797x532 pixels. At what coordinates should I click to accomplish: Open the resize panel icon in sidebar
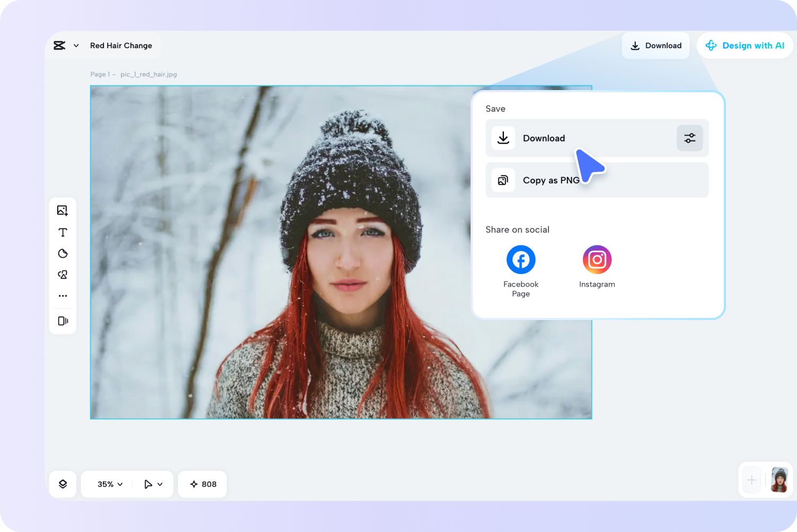pos(63,321)
